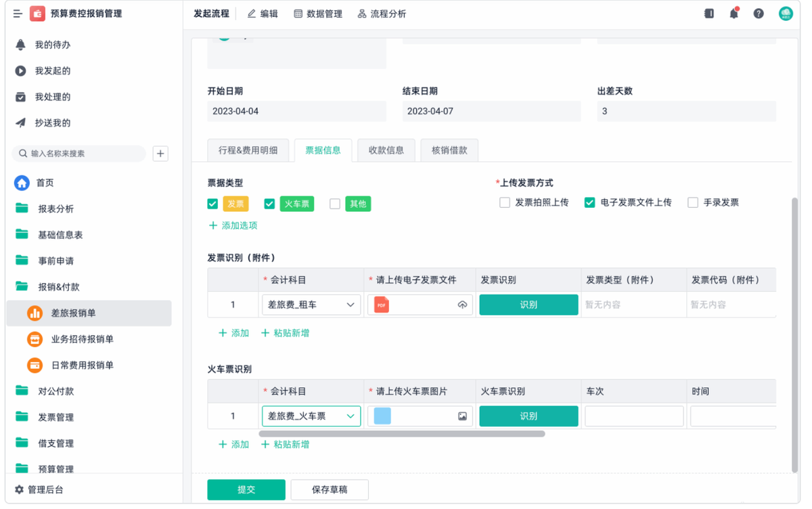Open the 差旅费_火车票 account dropdown
Screen dimensions: 812x509
(x=311, y=416)
